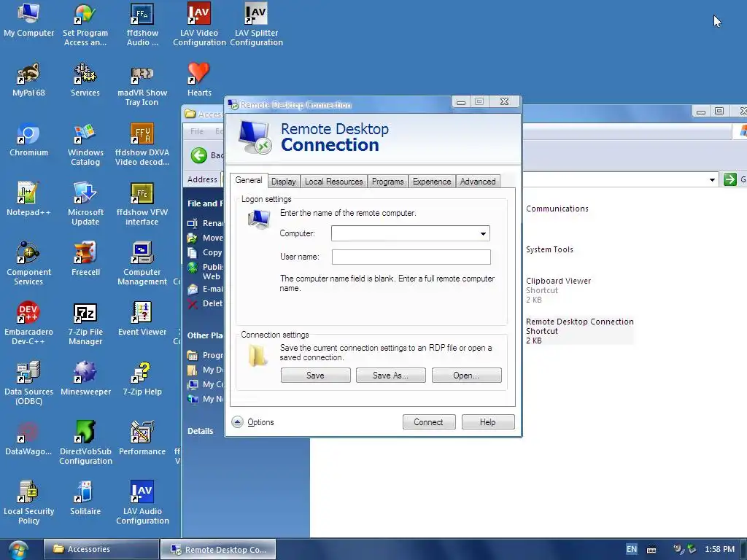Select the ffdshow Audio desktop icon
747x560 pixels.
click(142, 25)
